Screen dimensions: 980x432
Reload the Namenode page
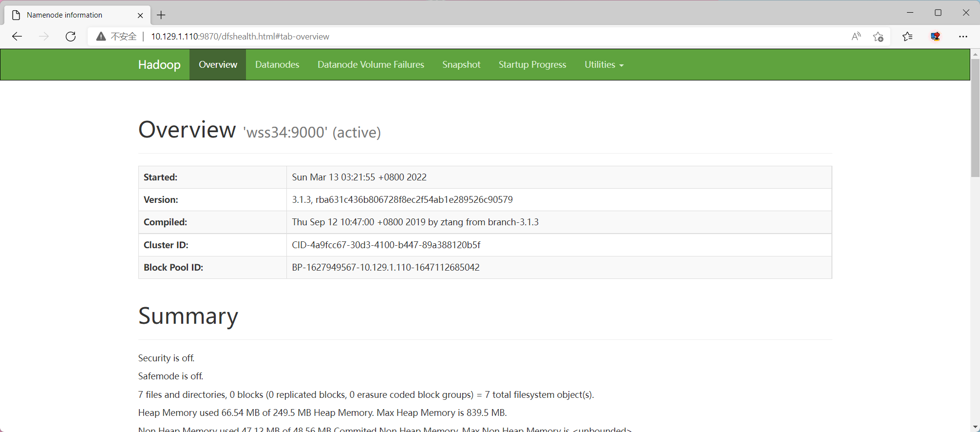click(x=71, y=37)
